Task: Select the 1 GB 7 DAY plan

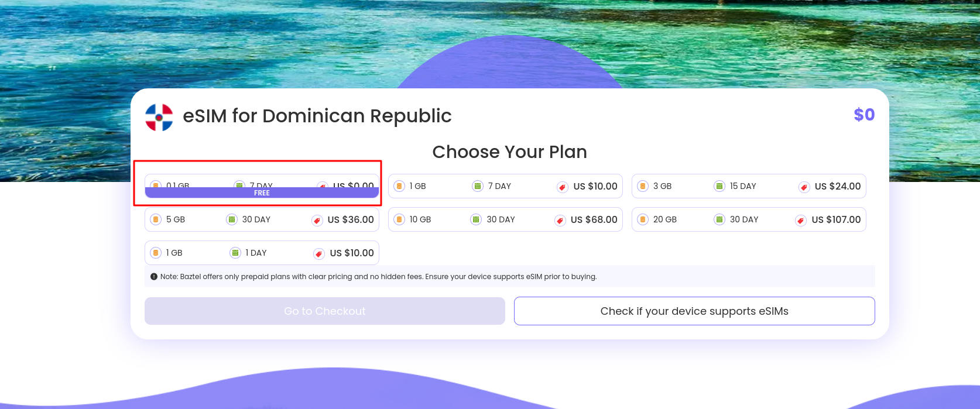Action: coord(505,186)
